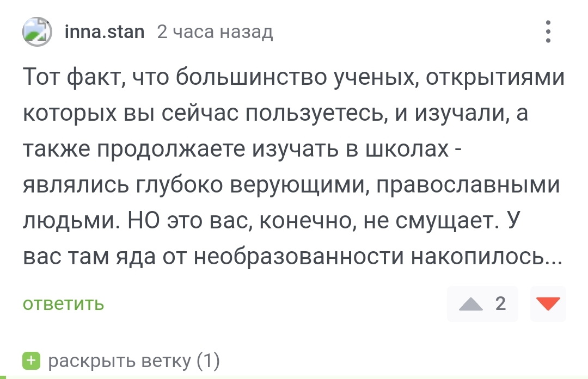Downvote the comment with red arrow
This screenshot has height=379, width=588.
[x=548, y=304]
